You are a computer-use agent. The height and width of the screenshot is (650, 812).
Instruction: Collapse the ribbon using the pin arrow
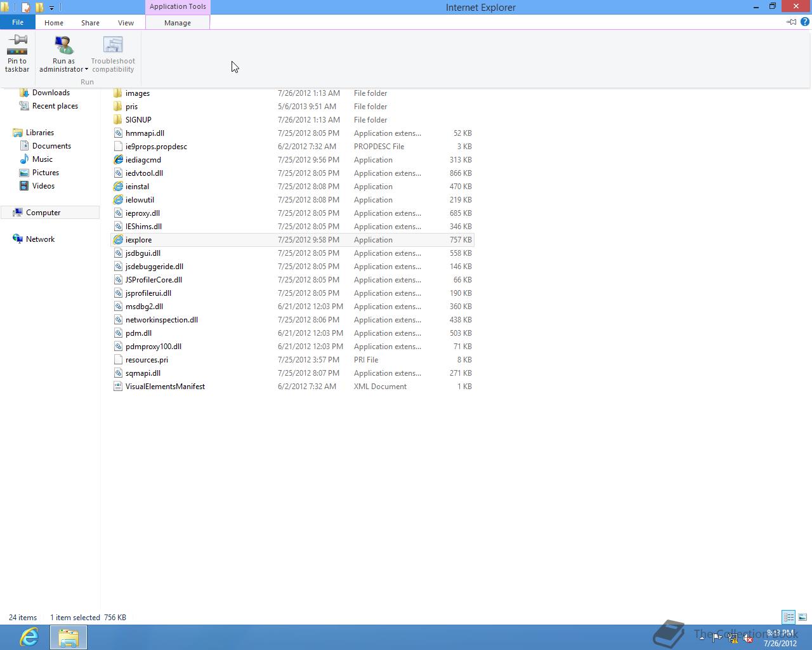coord(792,22)
